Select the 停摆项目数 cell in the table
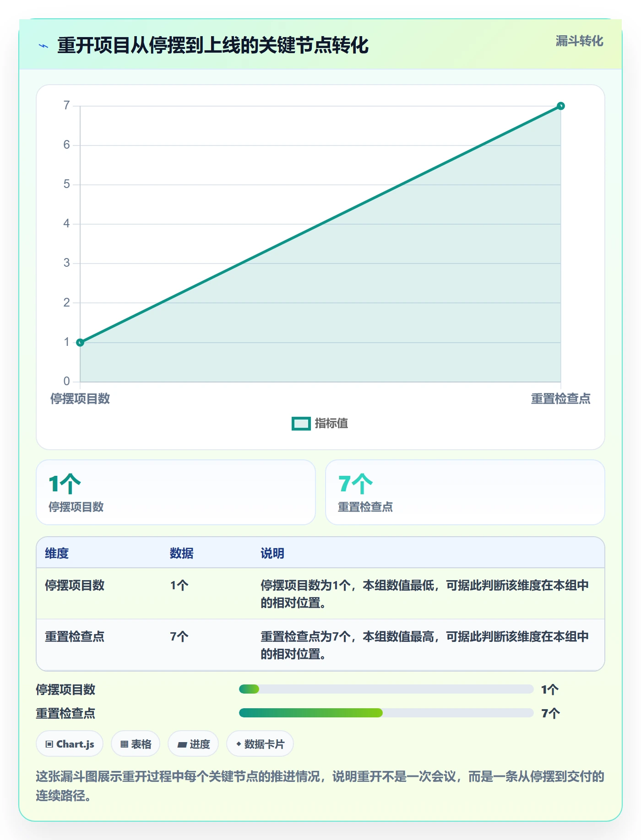The image size is (641, 840). [75, 585]
